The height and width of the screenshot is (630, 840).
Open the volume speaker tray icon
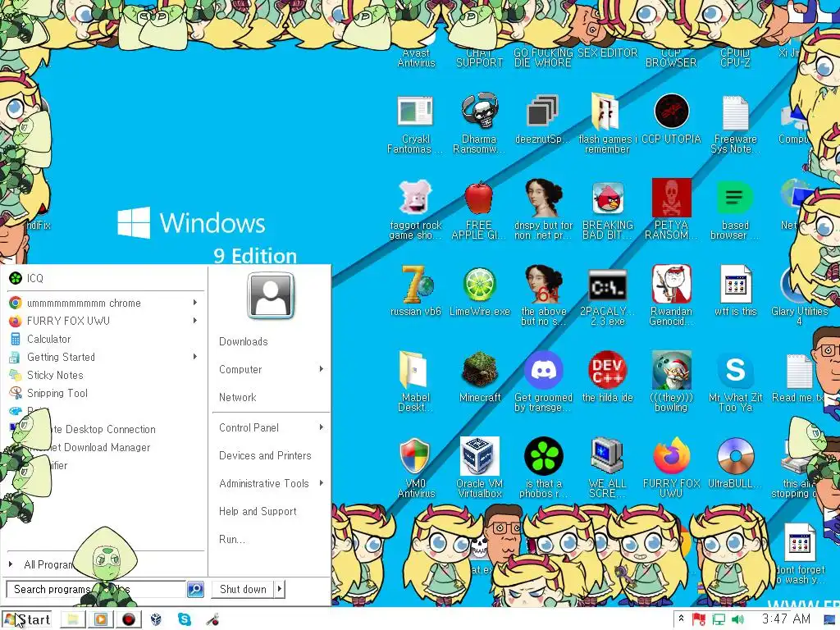tap(737, 619)
